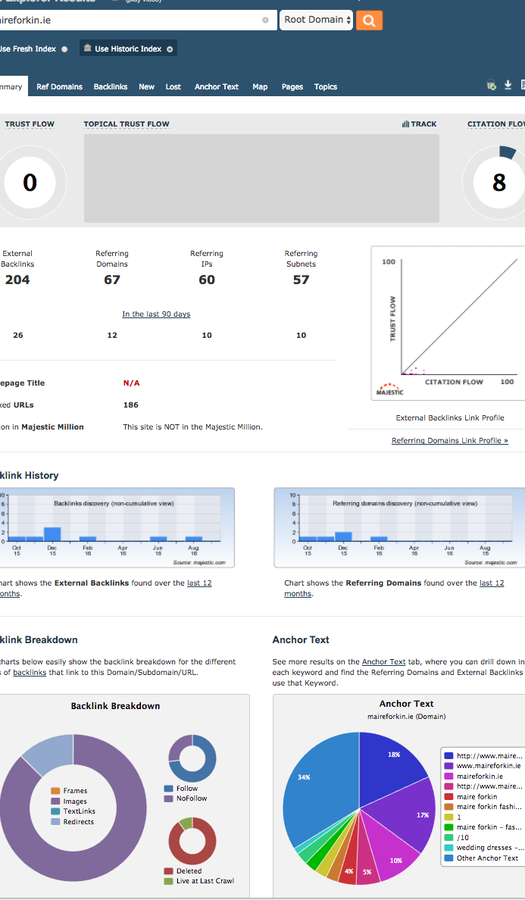Click 'last 12' link under the Referring Domains chart
The width and height of the screenshot is (525, 900).
click(492, 583)
